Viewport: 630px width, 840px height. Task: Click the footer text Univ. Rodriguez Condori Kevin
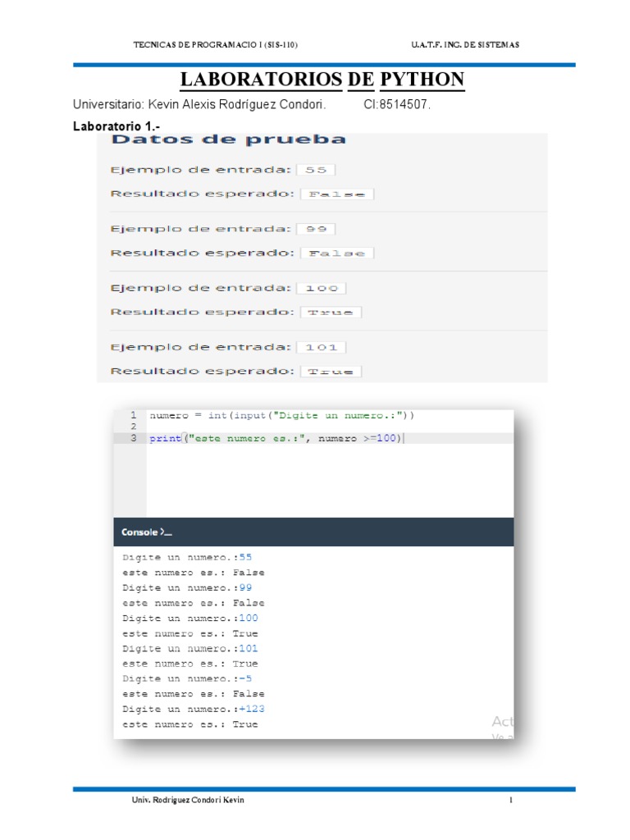[x=188, y=800]
